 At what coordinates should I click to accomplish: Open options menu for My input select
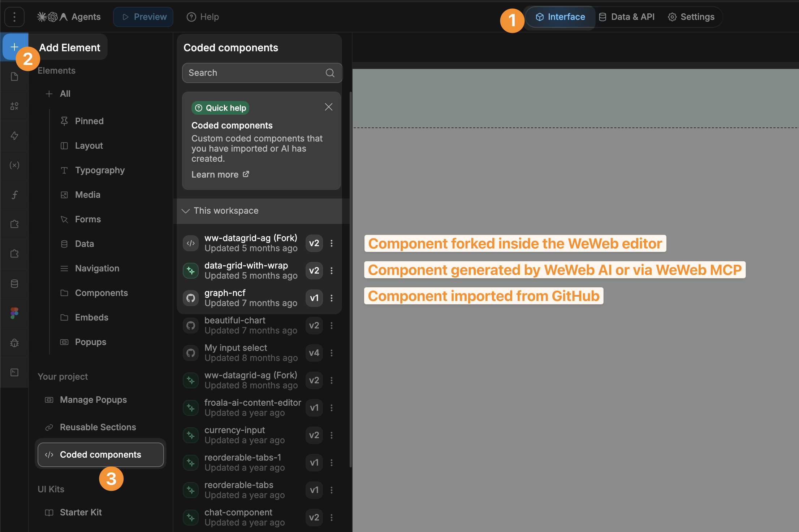[332, 353]
